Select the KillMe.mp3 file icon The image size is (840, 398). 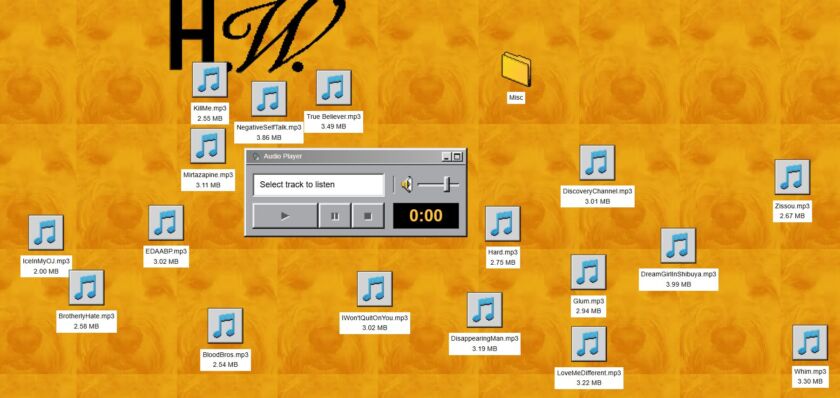tap(209, 80)
